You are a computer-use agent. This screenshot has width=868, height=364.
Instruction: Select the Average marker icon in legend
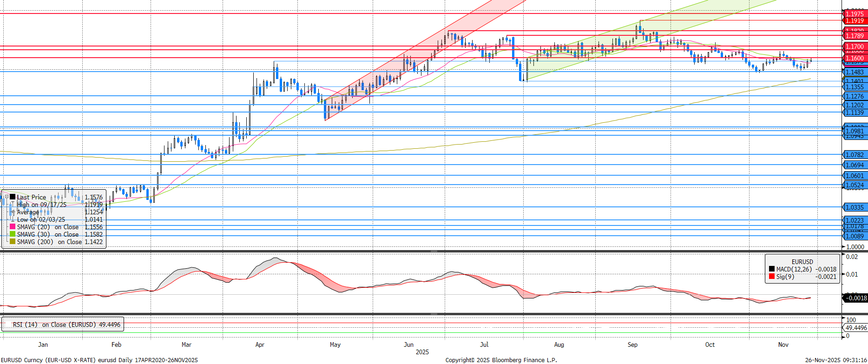click(13, 212)
